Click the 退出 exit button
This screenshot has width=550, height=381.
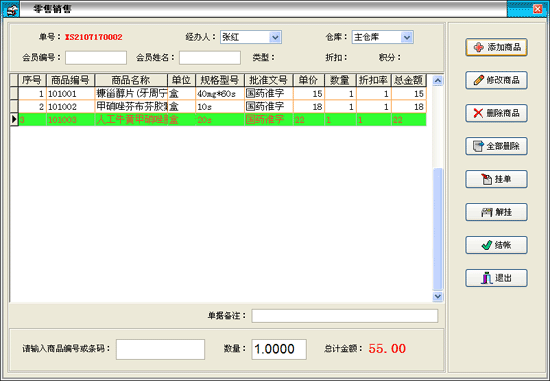(x=496, y=278)
